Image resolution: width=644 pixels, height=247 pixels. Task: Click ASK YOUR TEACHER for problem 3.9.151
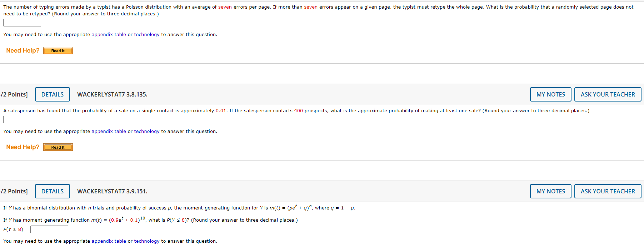pyautogui.click(x=608, y=191)
